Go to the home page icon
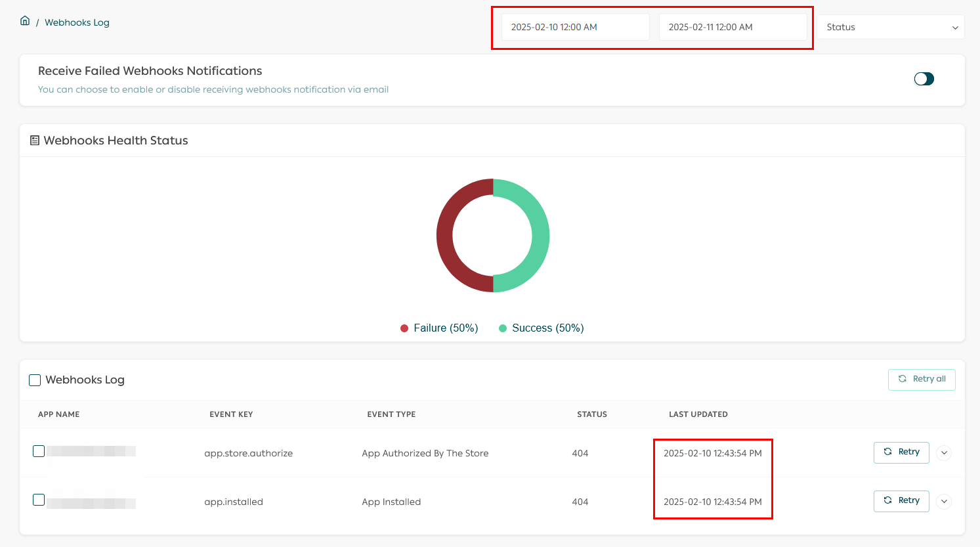This screenshot has height=547, width=980. pyautogui.click(x=25, y=21)
